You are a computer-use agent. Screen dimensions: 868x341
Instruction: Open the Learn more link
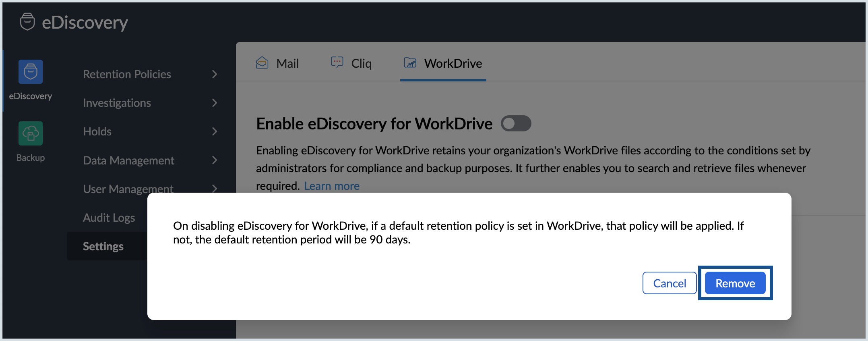click(x=331, y=186)
